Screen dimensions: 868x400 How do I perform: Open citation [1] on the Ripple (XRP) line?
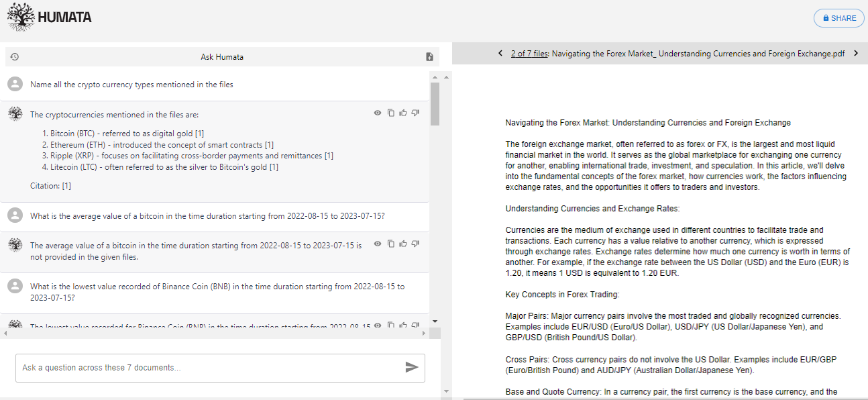329,156
